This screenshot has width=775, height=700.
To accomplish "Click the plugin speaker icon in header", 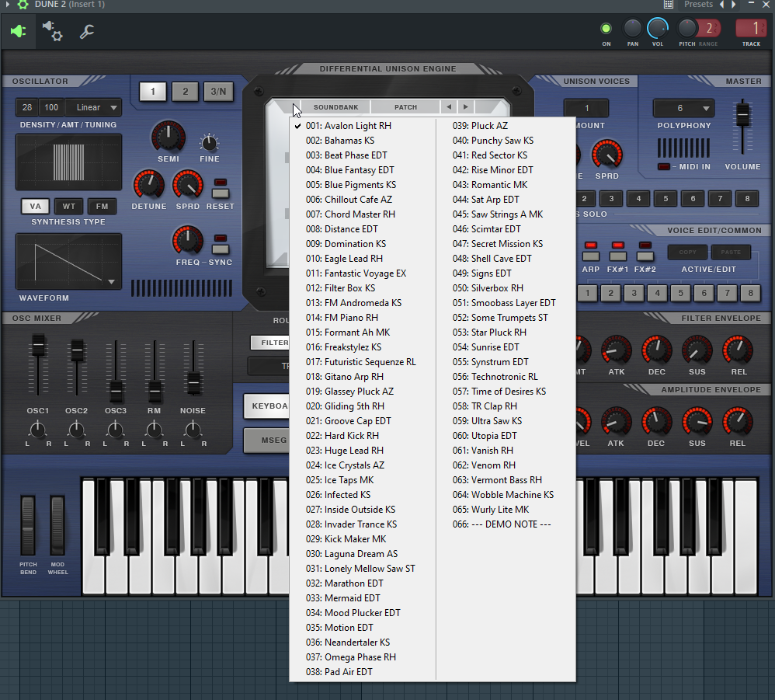I will [x=18, y=32].
